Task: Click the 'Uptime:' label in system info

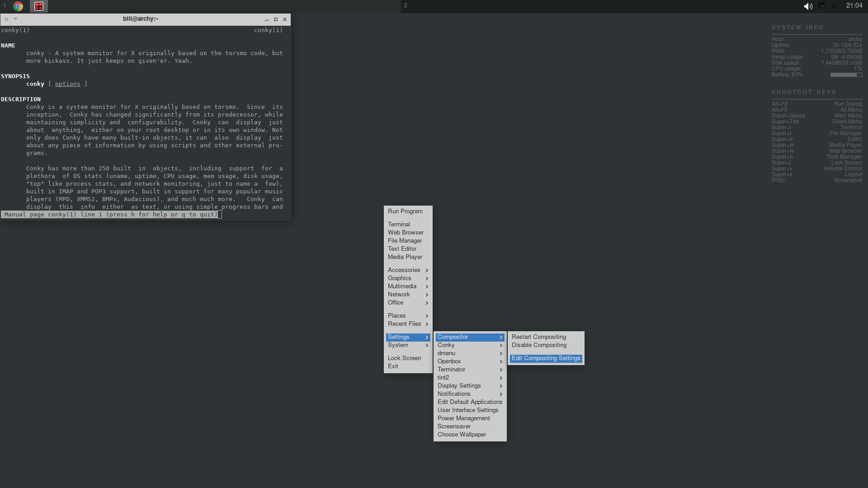Action: 781,45
